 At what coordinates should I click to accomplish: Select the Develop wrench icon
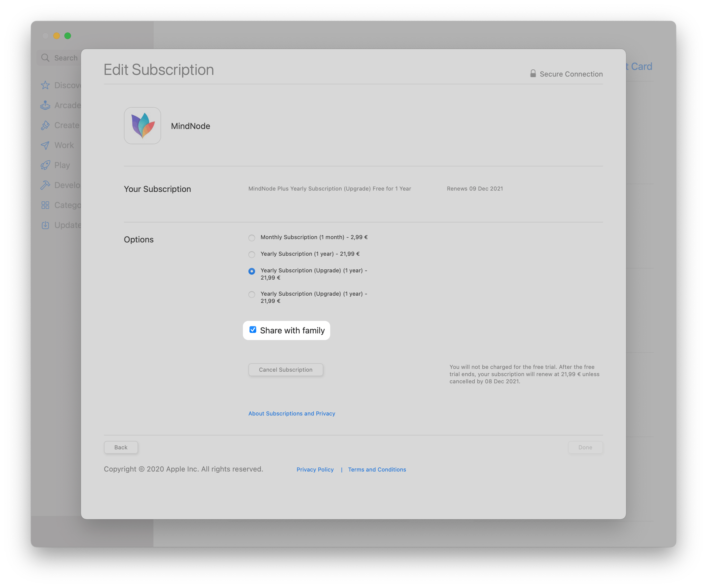(x=45, y=185)
